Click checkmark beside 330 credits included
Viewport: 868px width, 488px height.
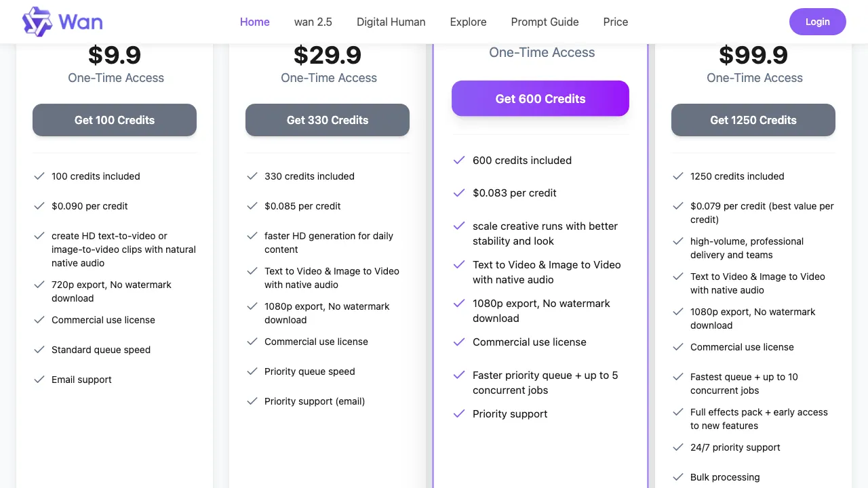[x=252, y=176]
